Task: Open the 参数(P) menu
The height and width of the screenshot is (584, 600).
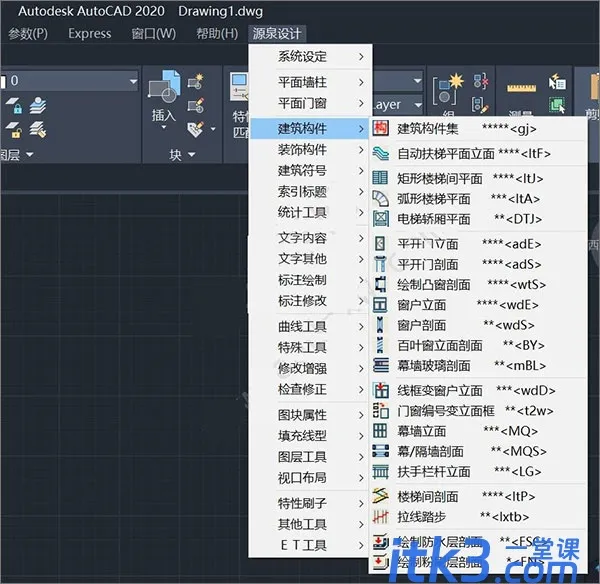Action: coord(28,34)
